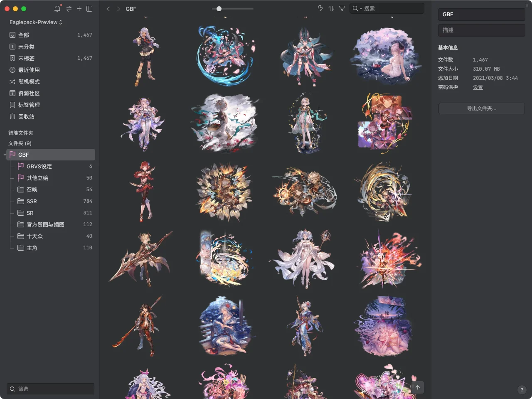This screenshot has width=532, height=399.
Task: Open the notifications bell icon
Action: (x=57, y=9)
